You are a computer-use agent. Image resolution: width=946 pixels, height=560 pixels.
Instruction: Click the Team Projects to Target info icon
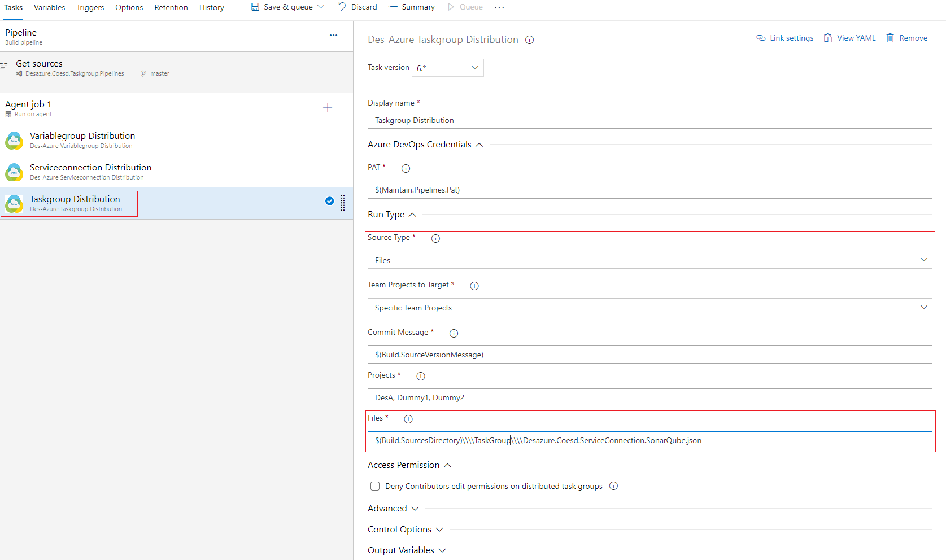point(474,286)
